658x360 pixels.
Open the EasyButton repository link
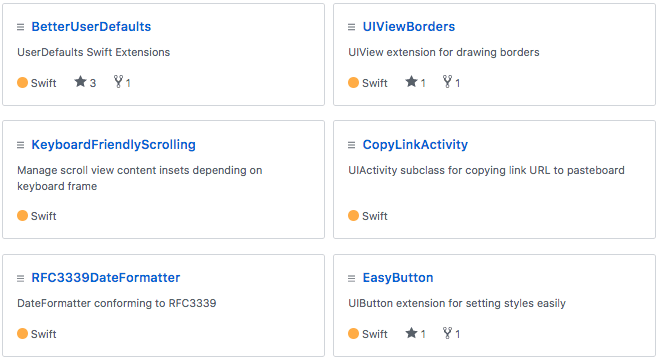pyautogui.click(x=398, y=278)
